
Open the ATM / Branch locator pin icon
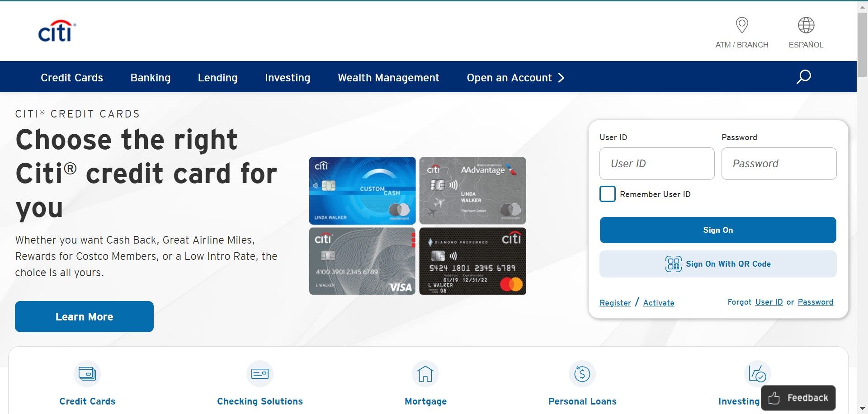pyautogui.click(x=742, y=25)
